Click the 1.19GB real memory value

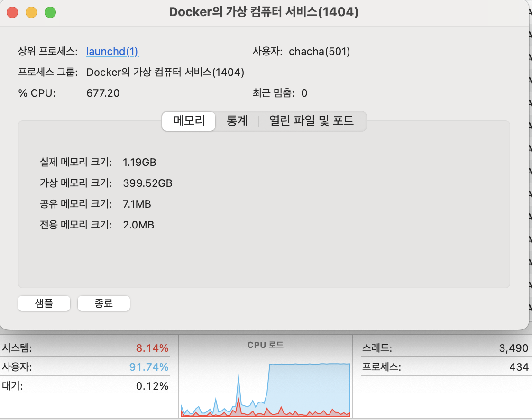[139, 162]
